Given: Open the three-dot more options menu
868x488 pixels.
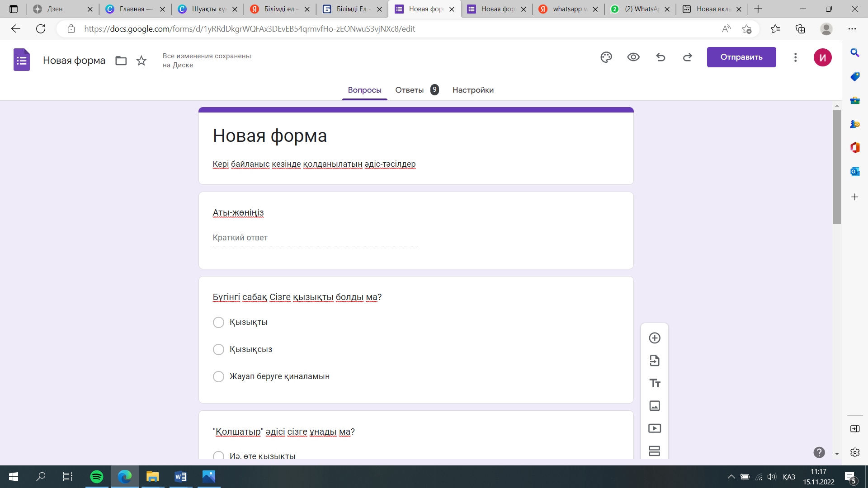Looking at the screenshot, I should pos(795,57).
